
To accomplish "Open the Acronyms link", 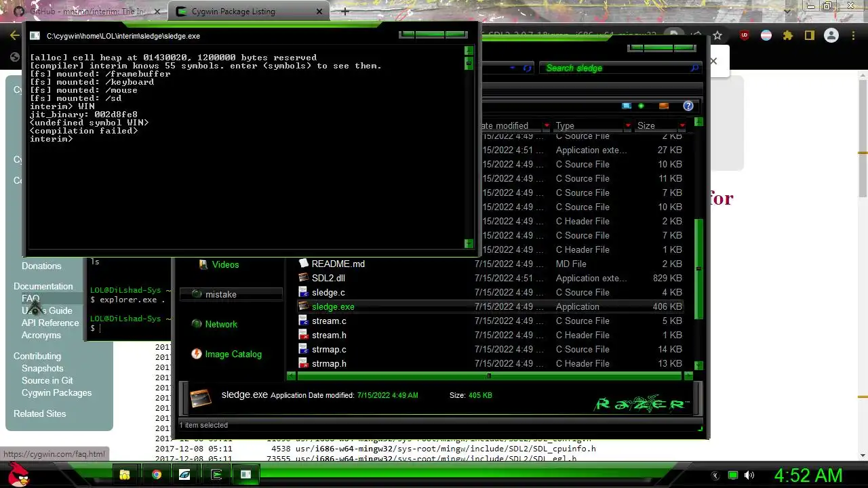I will (41, 335).
